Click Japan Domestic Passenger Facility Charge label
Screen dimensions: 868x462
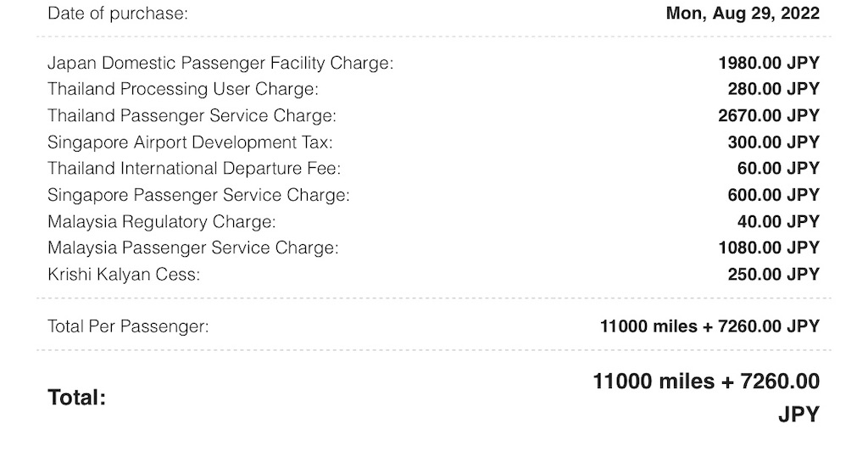[220, 63]
